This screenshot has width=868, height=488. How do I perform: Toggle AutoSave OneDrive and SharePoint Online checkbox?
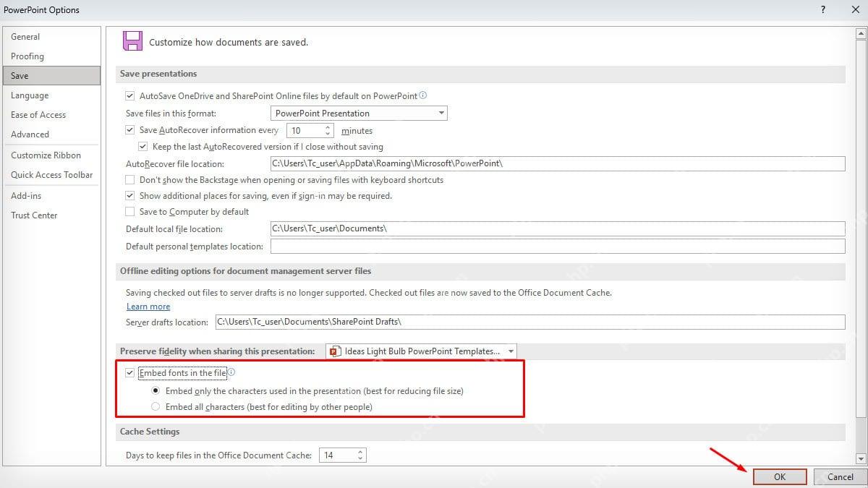(x=130, y=95)
